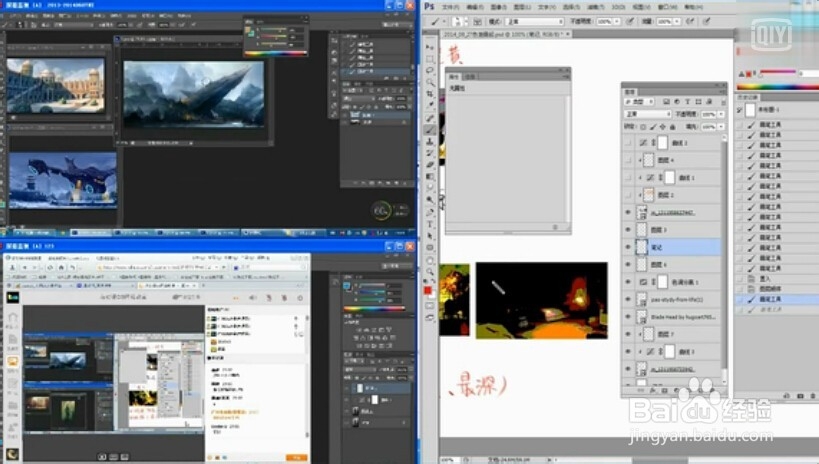This screenshot has width=819, height=464.
Task: Select the Clone Stamp tool
Action: coord(430,141)
